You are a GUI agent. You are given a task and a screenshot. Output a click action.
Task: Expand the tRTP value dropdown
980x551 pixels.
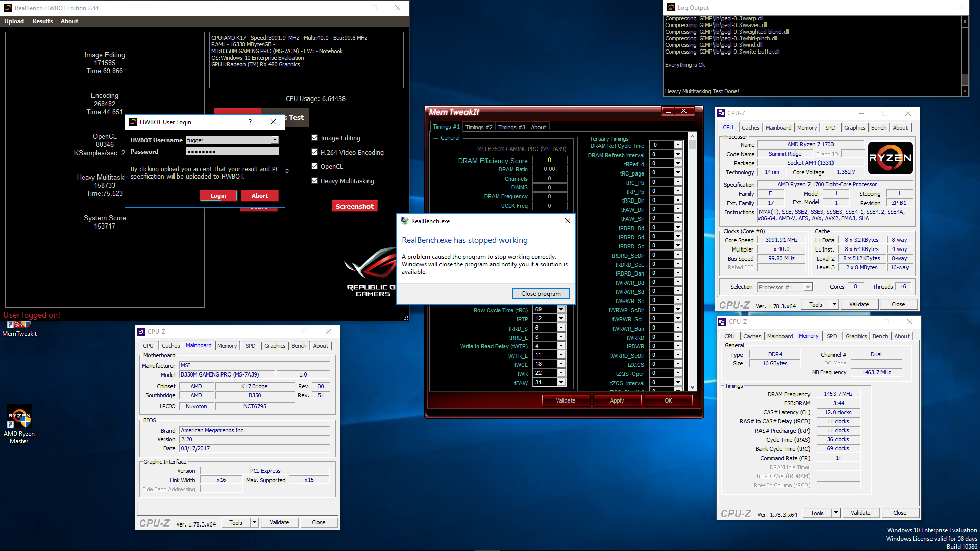pos(561,318)
